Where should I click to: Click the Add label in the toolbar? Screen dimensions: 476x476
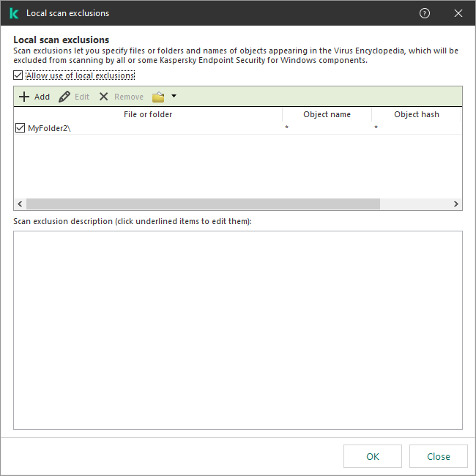pyautogui.click(x=42, y=97)
